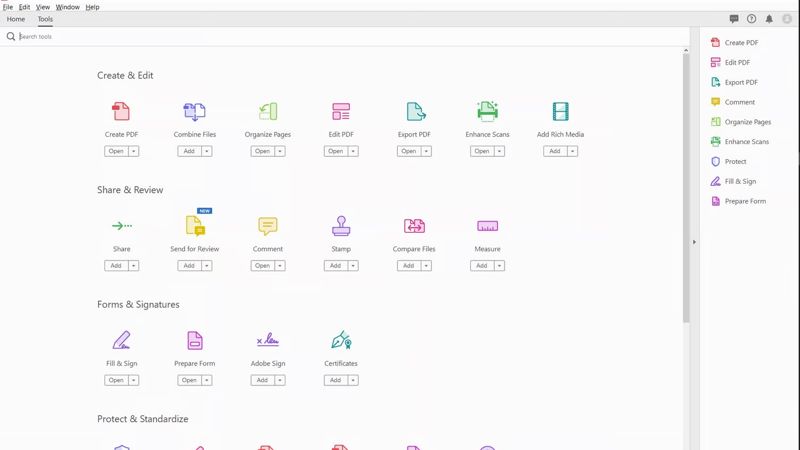800x450 pixels.
Task: Open dropdown arrow under Organize Pages
Action: coord(280,151)
